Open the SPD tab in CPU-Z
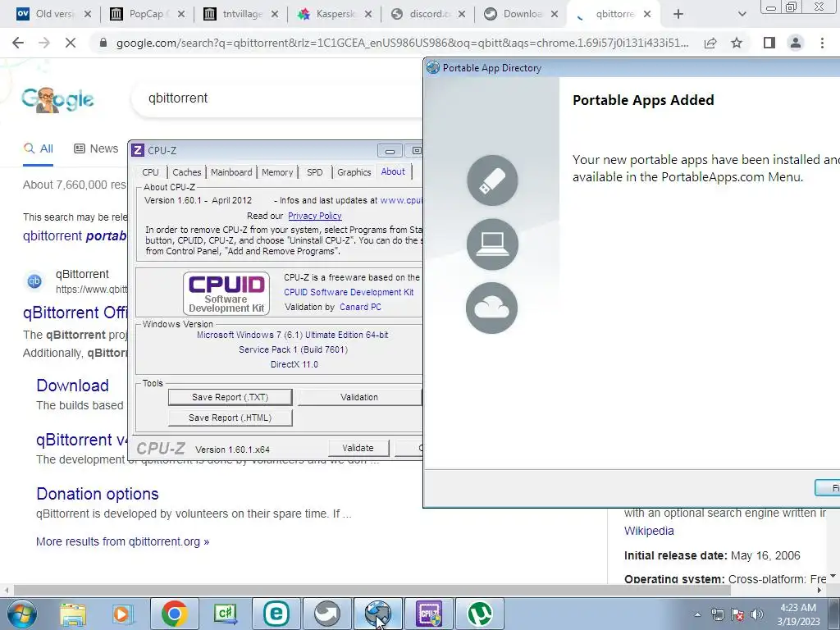840x630 pixels. pos(314,172)
